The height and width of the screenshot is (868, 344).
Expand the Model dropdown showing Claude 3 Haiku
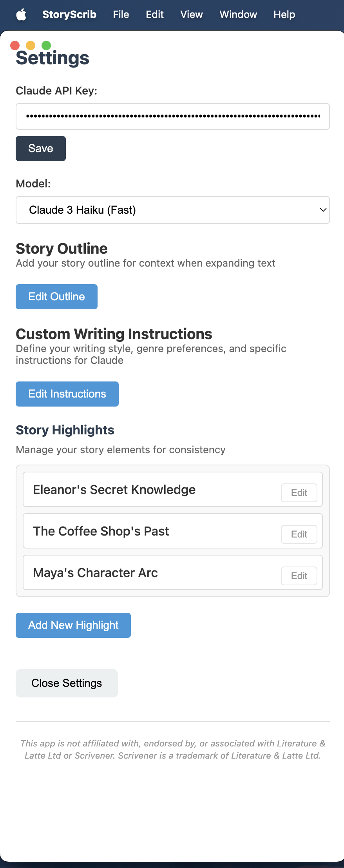click(x=172, y=210)
